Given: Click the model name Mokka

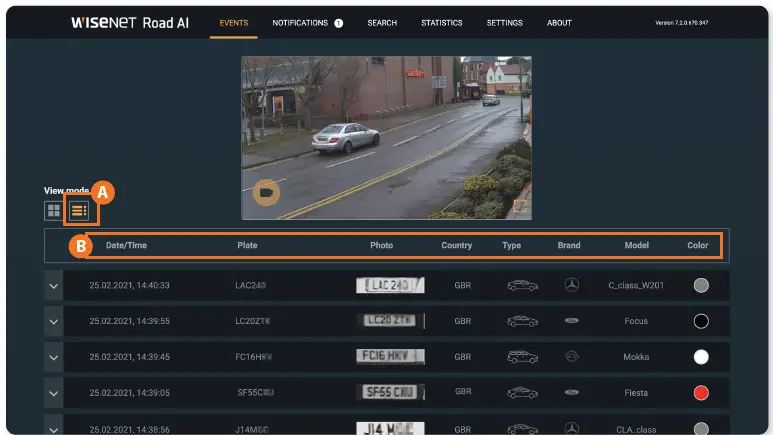Looking at the screenshot, I should coord(636,357).
